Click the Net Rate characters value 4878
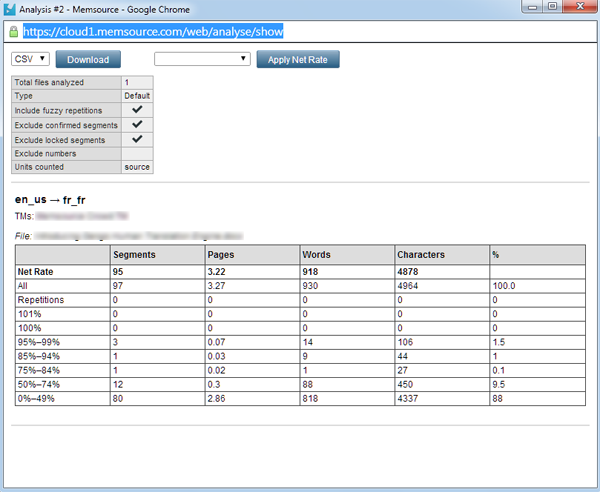The image size is (600, 492). (x=408, y=272)
